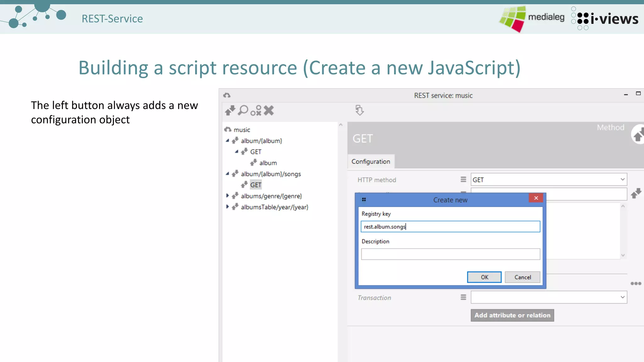This screenshot has height=362, width=644.
Task: Select albumsTable/year/{year} tree node
Action: [x=275, y=207]
